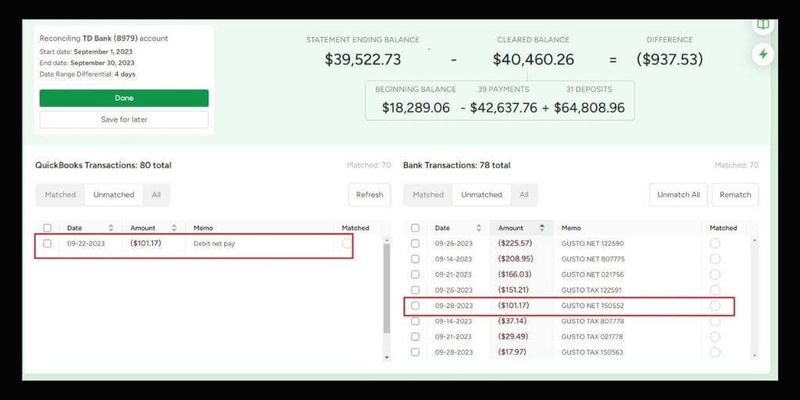Screen dimensions: 800x400
Task: Click the ($225.57) bank amount
Action: pyautogui.click(x=515, y=243)
